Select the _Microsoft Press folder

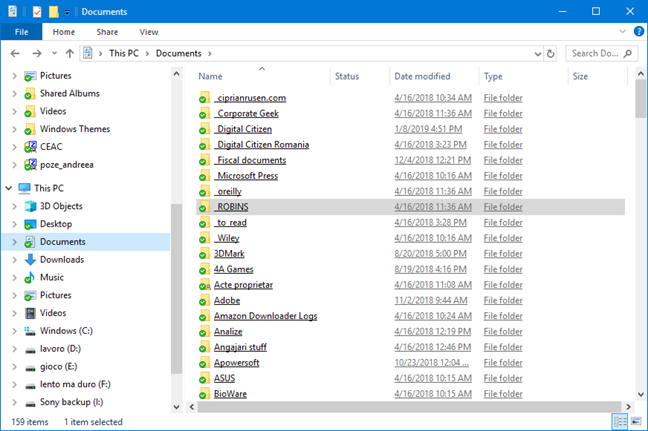[x=246, y=176]
